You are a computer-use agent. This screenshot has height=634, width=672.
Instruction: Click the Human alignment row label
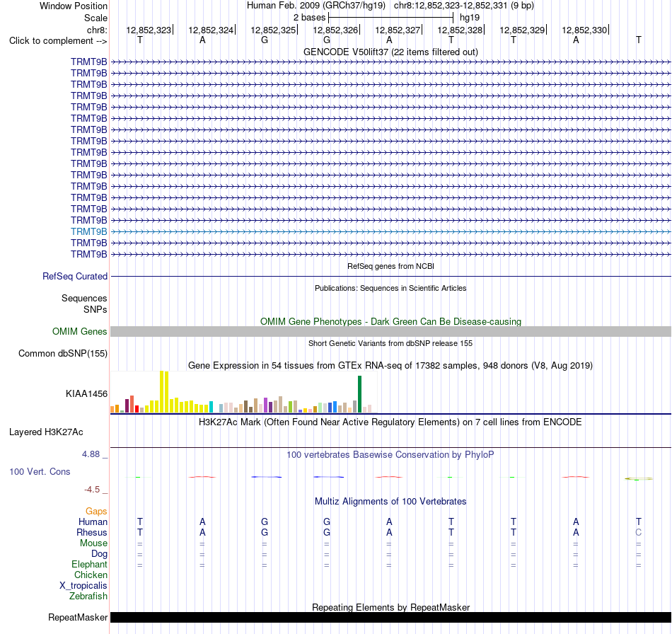[93, 521]
